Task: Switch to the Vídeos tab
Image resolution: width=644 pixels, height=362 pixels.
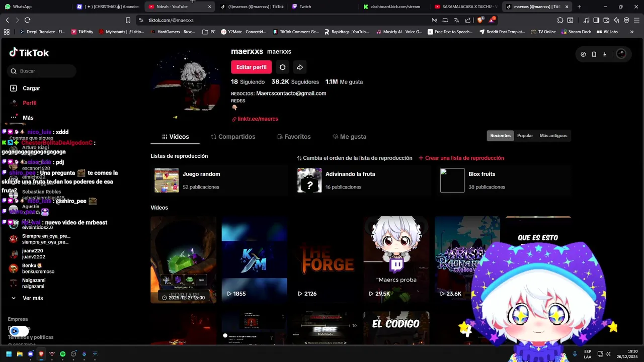Action: click(176, 137)
